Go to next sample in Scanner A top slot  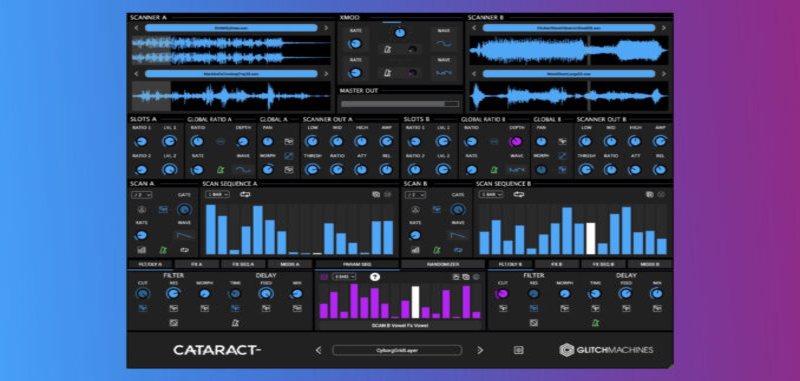tap(326, 28)
